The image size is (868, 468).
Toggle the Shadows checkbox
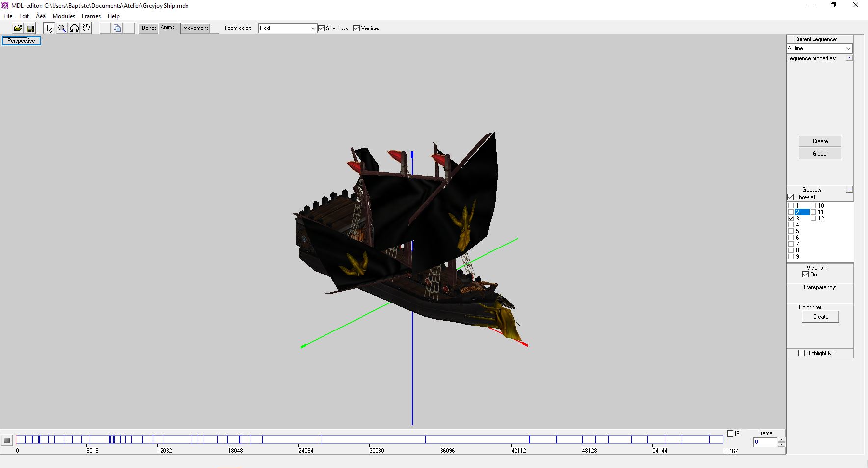pyautogui.click(x=322, y=28)
